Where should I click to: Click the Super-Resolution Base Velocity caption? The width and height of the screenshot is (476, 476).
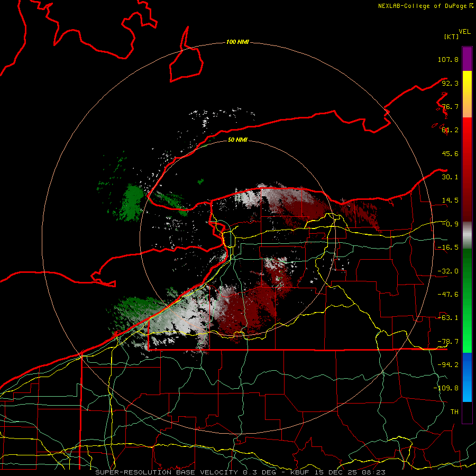(x=241, y=472)
